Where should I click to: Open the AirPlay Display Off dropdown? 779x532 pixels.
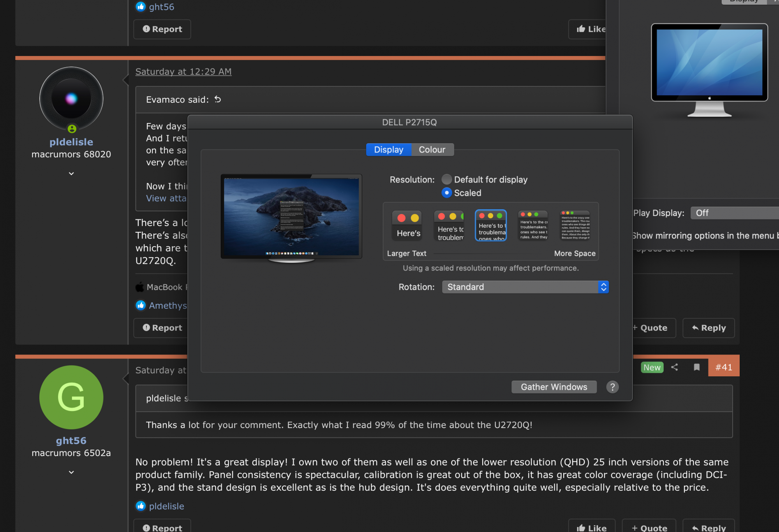click(735, 213)
